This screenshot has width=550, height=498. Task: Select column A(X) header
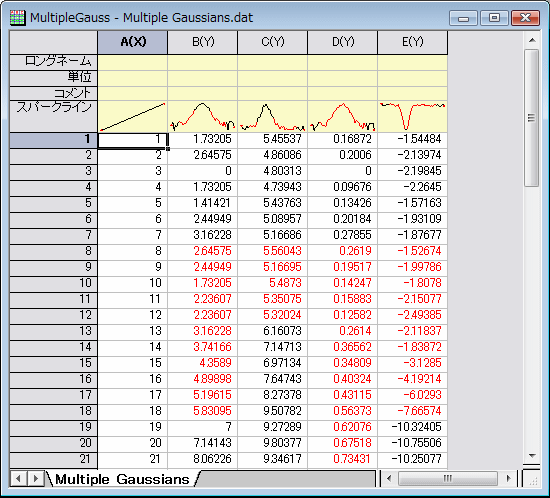[x=133, y=42]
